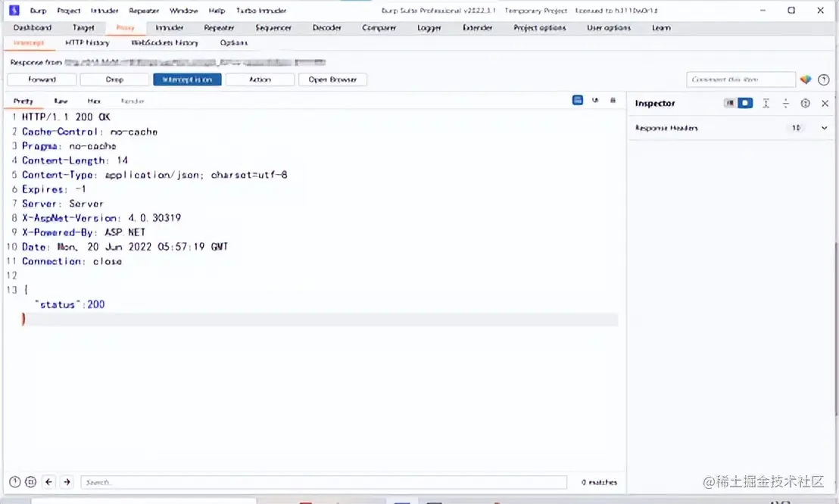This screenshot has width=839, height=504.
Task: Open search help icon at bottom left
Action: click(15, 482)
